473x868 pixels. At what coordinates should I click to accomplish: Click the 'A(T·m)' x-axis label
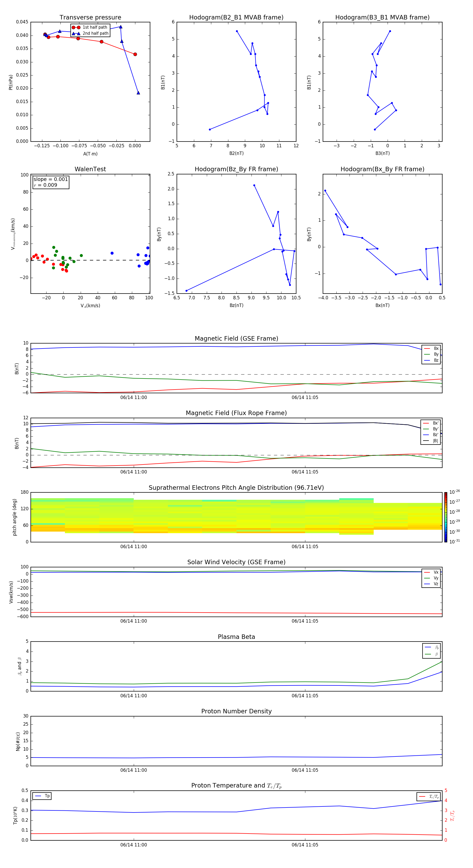point(90,154)
